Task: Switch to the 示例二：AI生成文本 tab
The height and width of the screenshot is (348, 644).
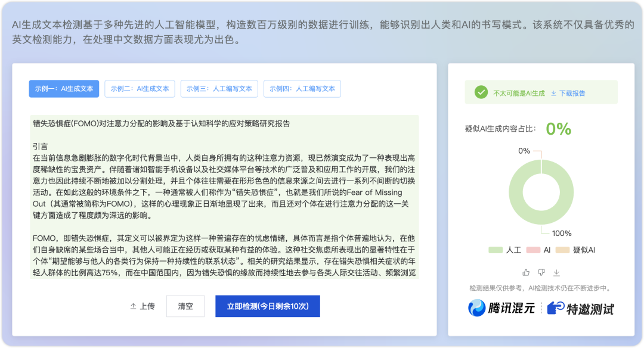Action: point(140,88)
